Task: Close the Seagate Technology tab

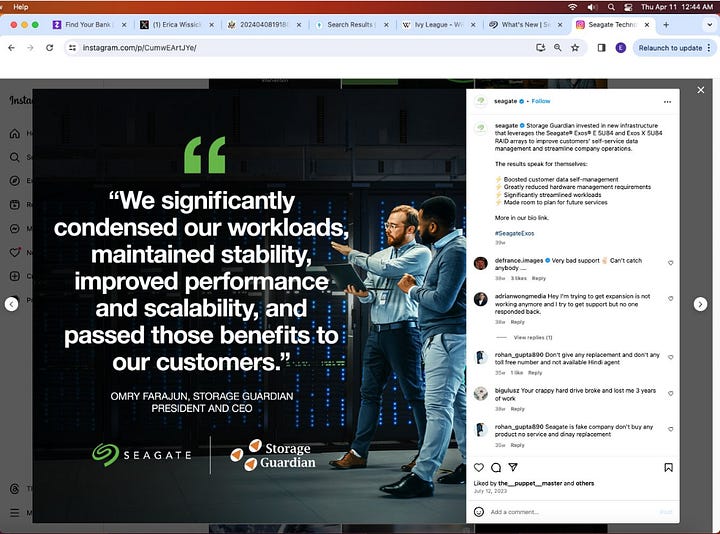Action: point(647,25)
